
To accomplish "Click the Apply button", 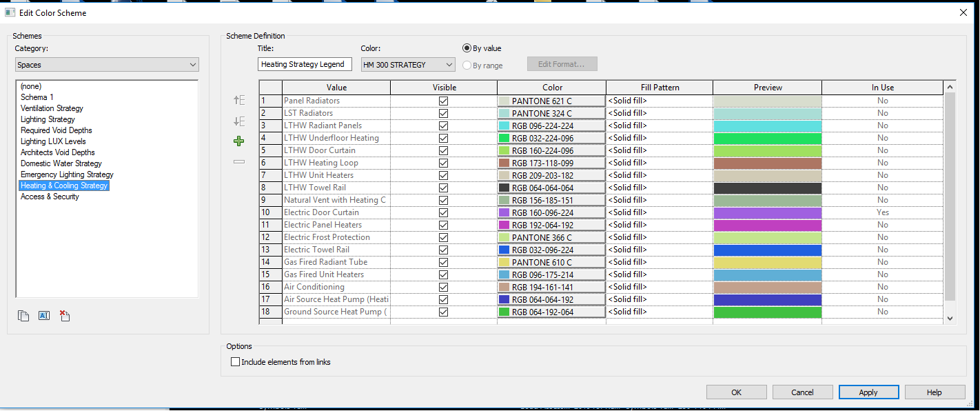I will [868, 392].
